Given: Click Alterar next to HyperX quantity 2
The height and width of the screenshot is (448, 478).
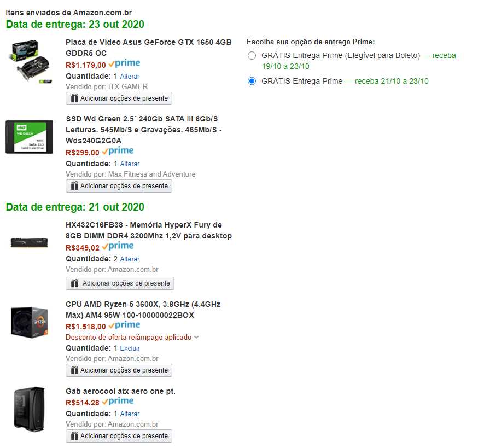Looking at the screenshot, I should tap(130, 259).
